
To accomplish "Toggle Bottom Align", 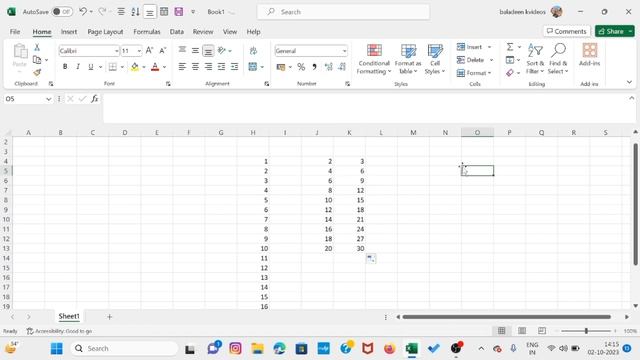I will coord(208,50).
